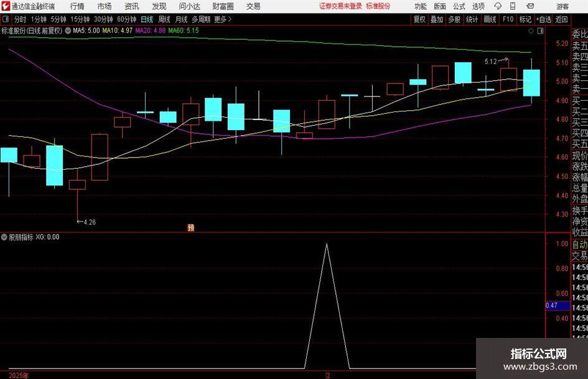
Task: Click the 2025年 label on the time axis
Action: click(x=19, y=375)
